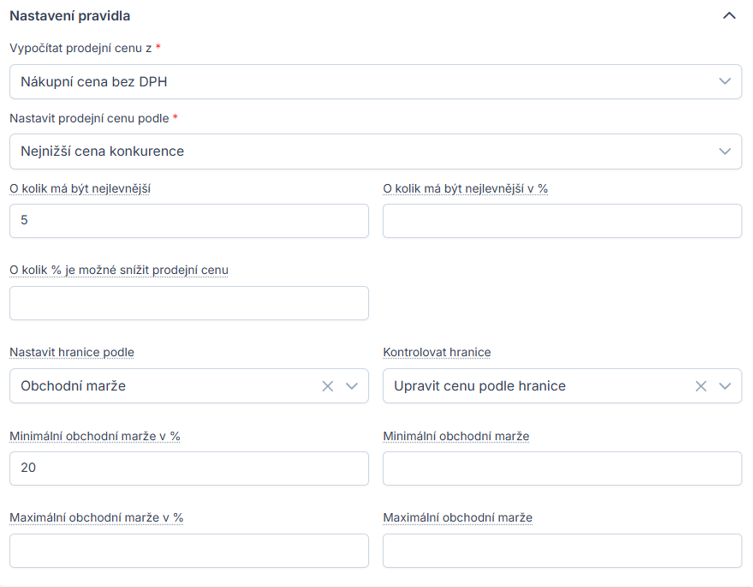Viewport: 753px width, 587px height.
Task: Focus the O kolik má být nejlevnější v % field
Action: point(562,221)
